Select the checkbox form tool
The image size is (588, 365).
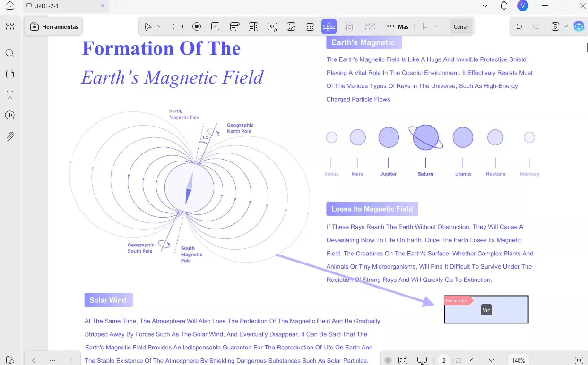point(216,27)
